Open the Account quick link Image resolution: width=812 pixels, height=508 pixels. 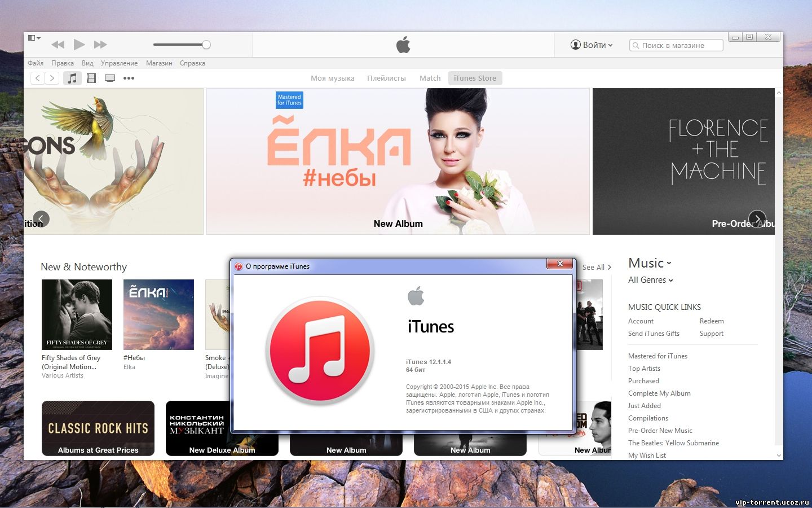pos(641,321)
